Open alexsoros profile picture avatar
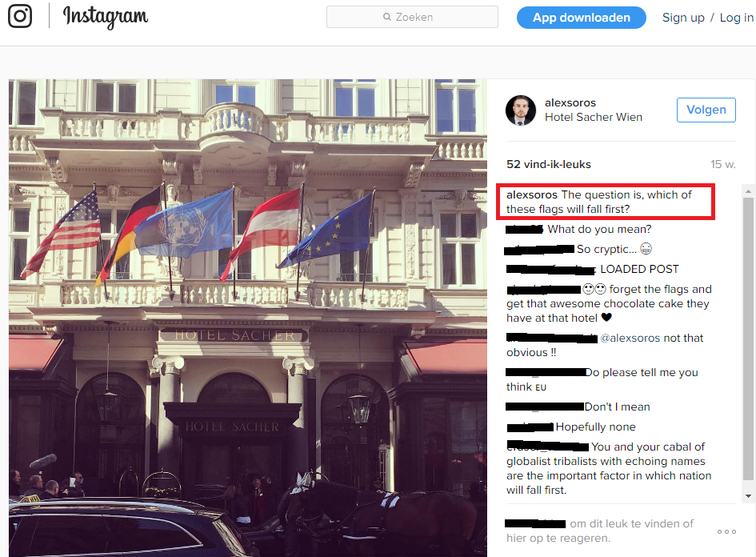 [x=520, y=110]
